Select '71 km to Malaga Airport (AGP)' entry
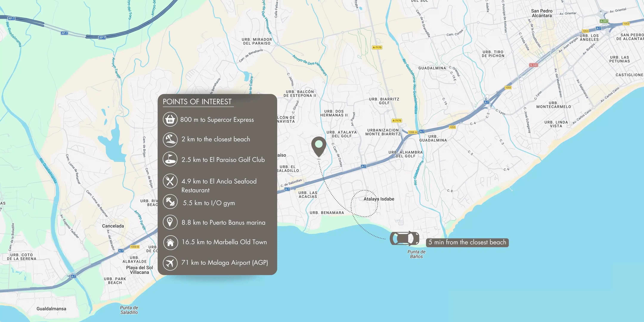 [x=225, y=263]
